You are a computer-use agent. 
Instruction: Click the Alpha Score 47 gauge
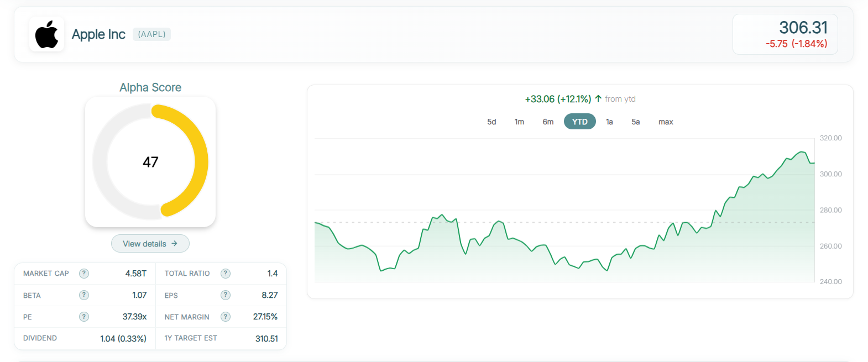coord(150,162)
